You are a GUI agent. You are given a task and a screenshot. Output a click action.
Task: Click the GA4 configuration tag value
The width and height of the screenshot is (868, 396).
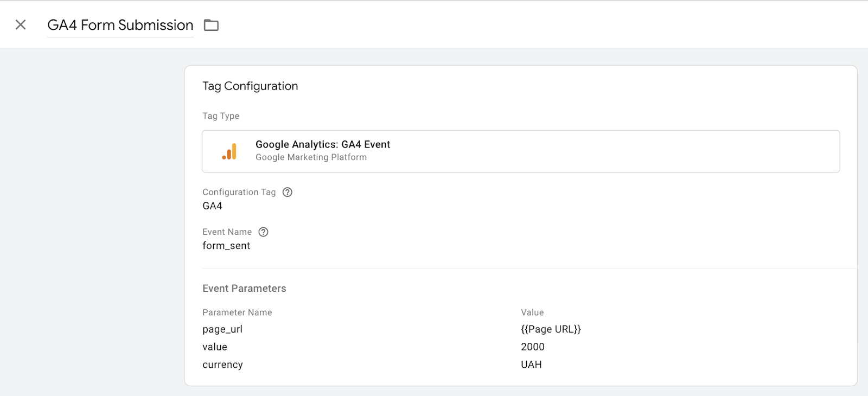point(212,206)
